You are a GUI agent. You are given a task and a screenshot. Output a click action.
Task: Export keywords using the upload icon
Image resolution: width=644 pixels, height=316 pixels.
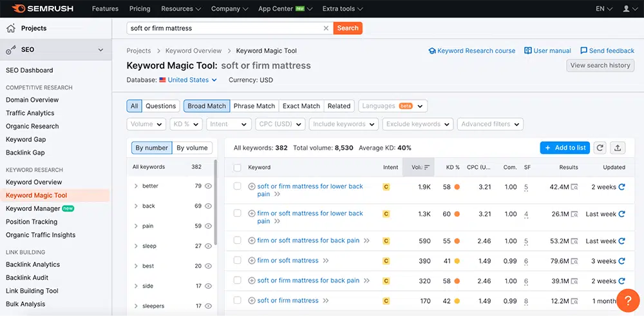(x=618, y=148)
